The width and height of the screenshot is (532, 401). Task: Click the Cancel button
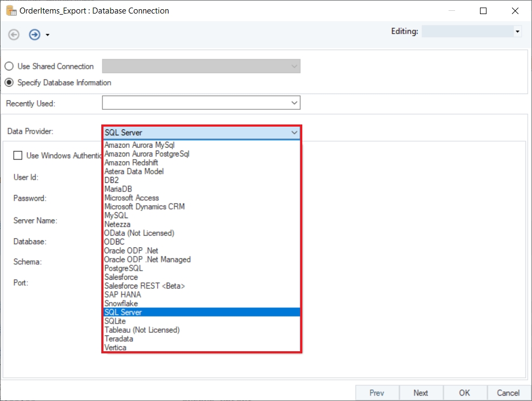coord(508,393)
